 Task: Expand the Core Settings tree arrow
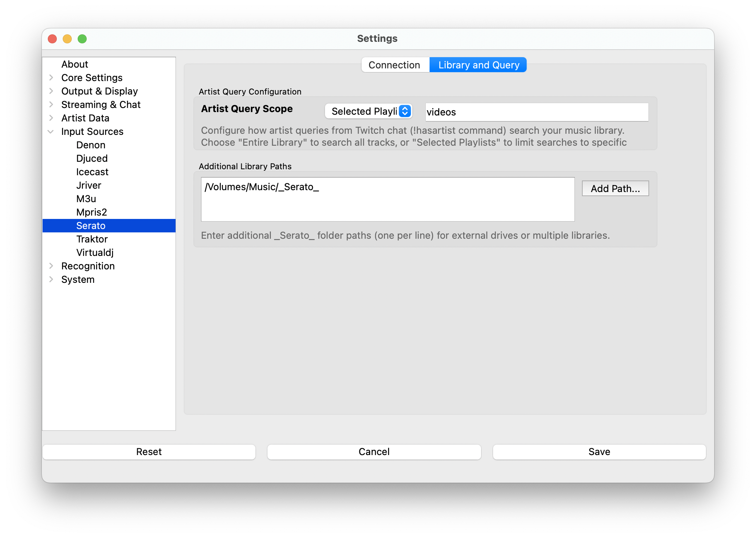pyautogui.click(x=51, y=78)
